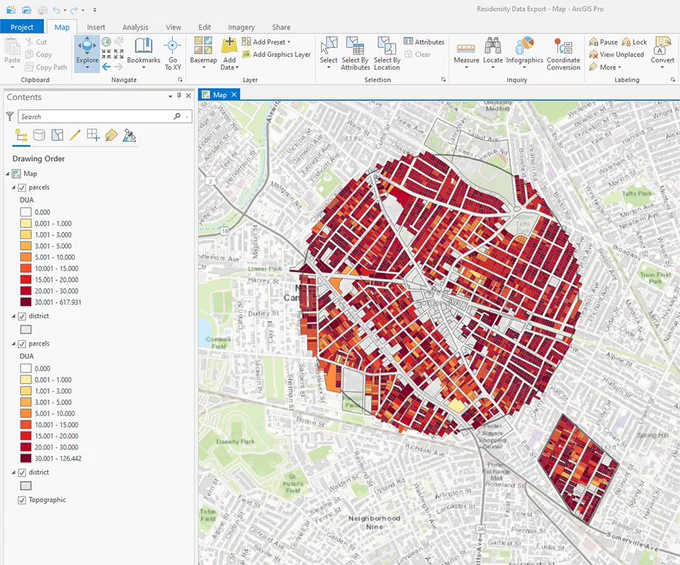Collapse the Map node in Contents
Viewport: 680px width, 565px height.
pyautogui.click(x=8, y=174)
